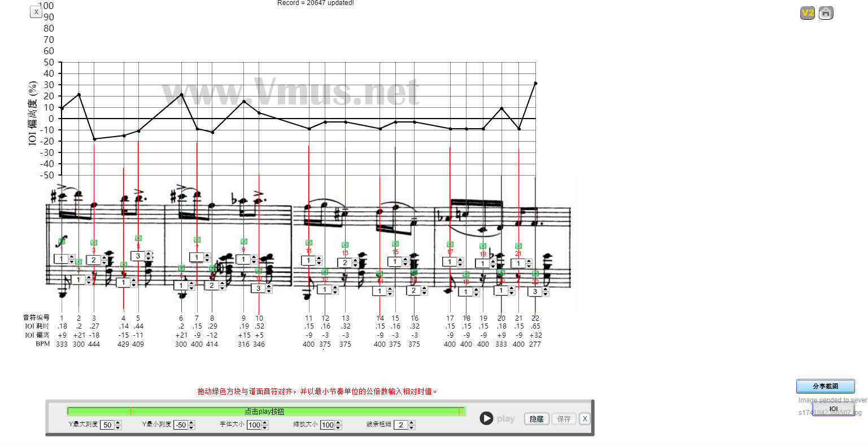The width and height of the screenshot is (868, 446).
Task: Select the green marker for note 9
Action: pos(243,242)
